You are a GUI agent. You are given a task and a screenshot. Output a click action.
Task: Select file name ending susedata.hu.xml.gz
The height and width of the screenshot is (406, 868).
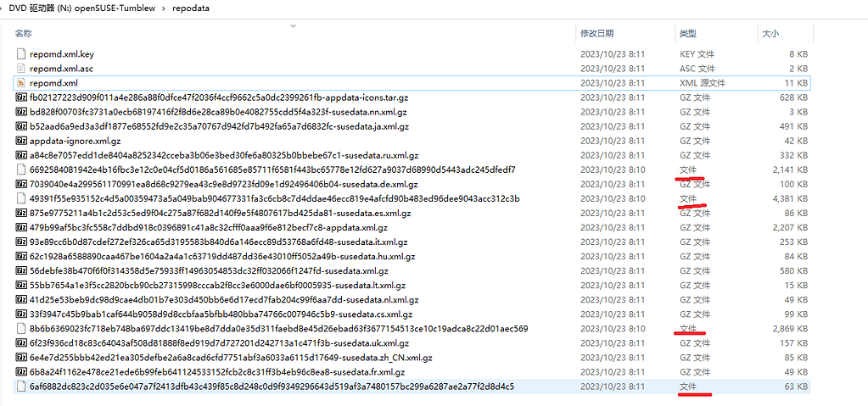(222, 256)
